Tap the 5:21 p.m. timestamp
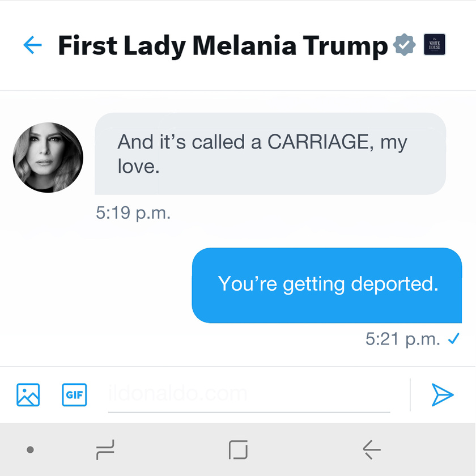 click(x=402, y=338)
